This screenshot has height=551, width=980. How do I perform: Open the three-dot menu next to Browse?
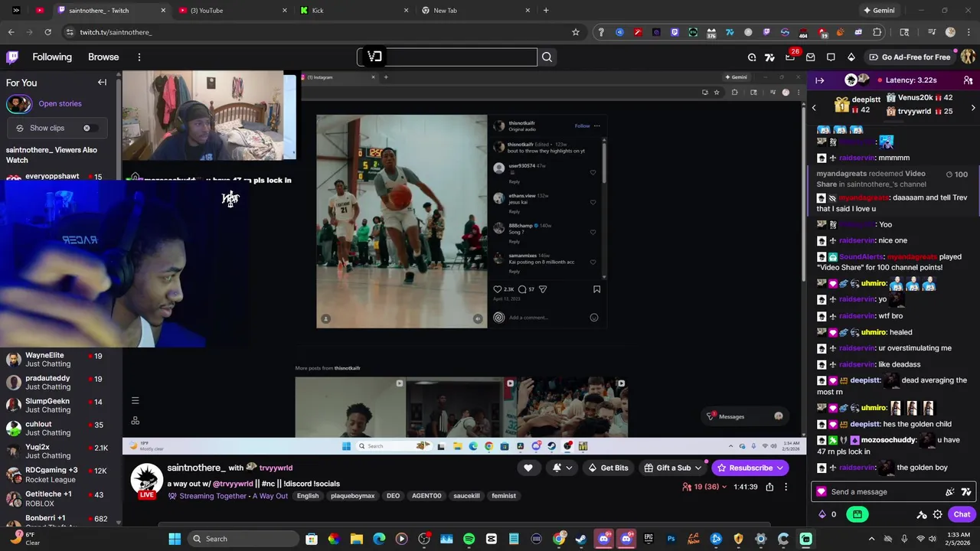tap(139, 57)
